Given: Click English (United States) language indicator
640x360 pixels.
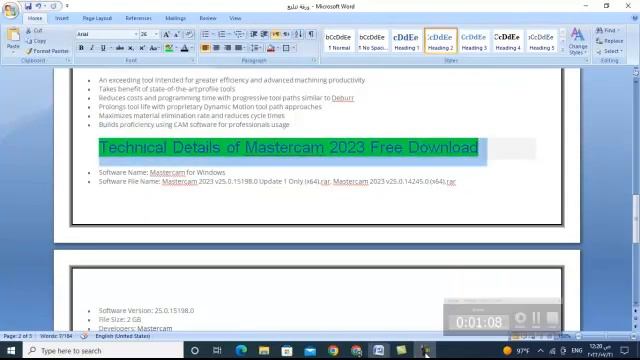Looking at the screenshot, I should pos(122,336).
